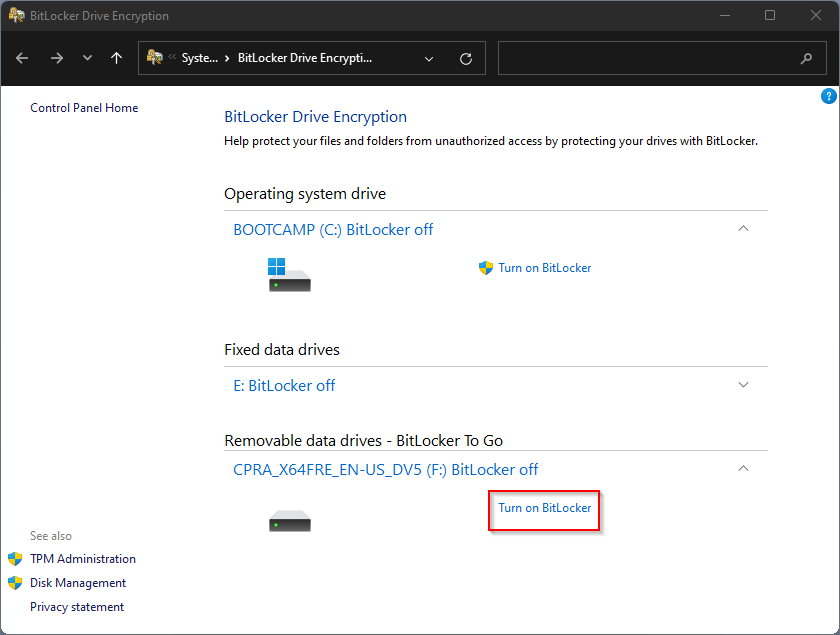
Task: Expand the E: fixed data drive section
Action: [x=743, y=385]
